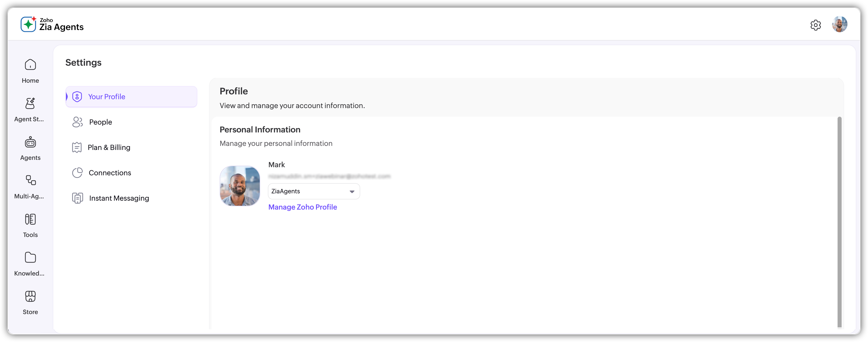868x342 pixels.
Task: Open the Store sidebar icon
Action: point(30,297)
